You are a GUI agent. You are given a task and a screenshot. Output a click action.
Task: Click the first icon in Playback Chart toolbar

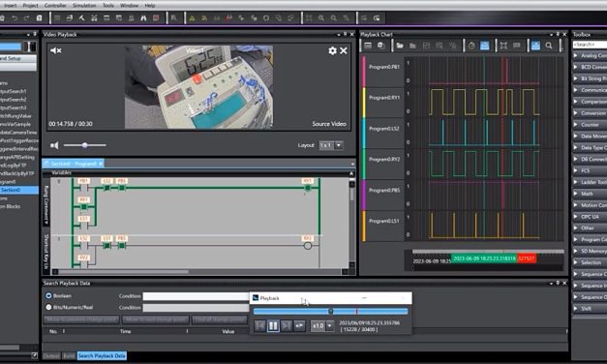click(368, 45)
